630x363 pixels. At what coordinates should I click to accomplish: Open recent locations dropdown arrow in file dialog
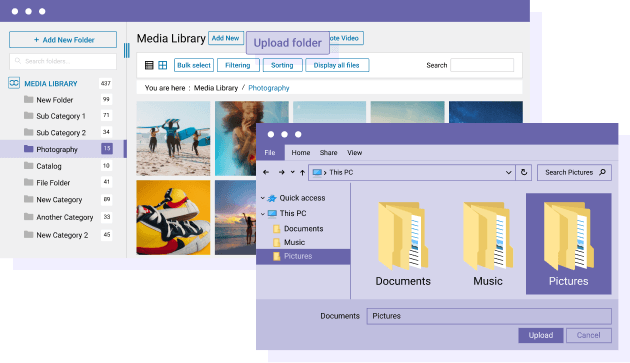pyautogui.click(x=292, y=172)
